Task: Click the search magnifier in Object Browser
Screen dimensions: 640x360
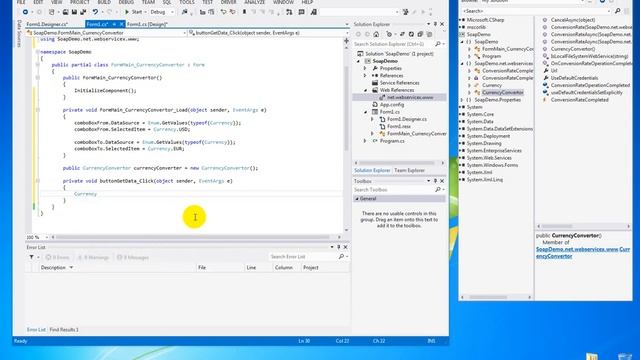Action: click(x=618, y=11)
